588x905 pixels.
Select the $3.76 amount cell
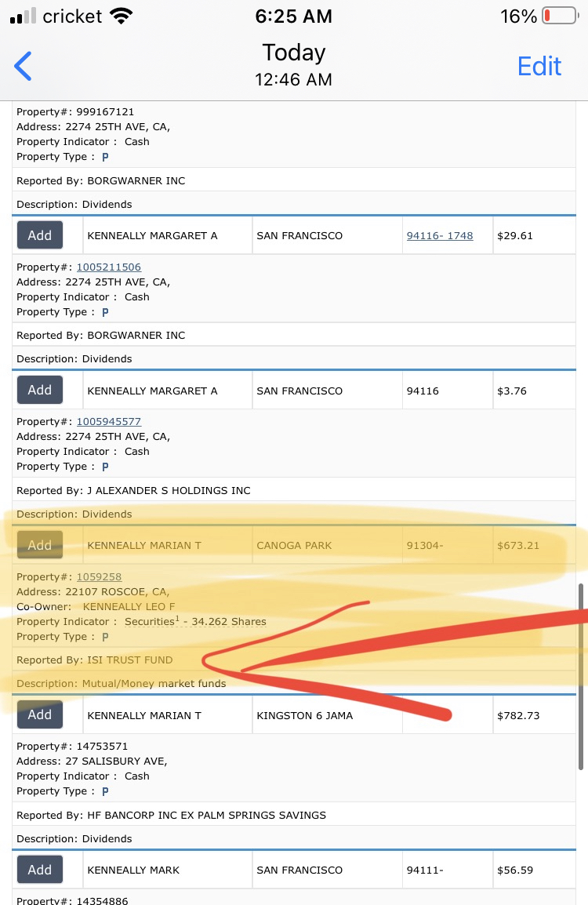(x=535, y=391)
